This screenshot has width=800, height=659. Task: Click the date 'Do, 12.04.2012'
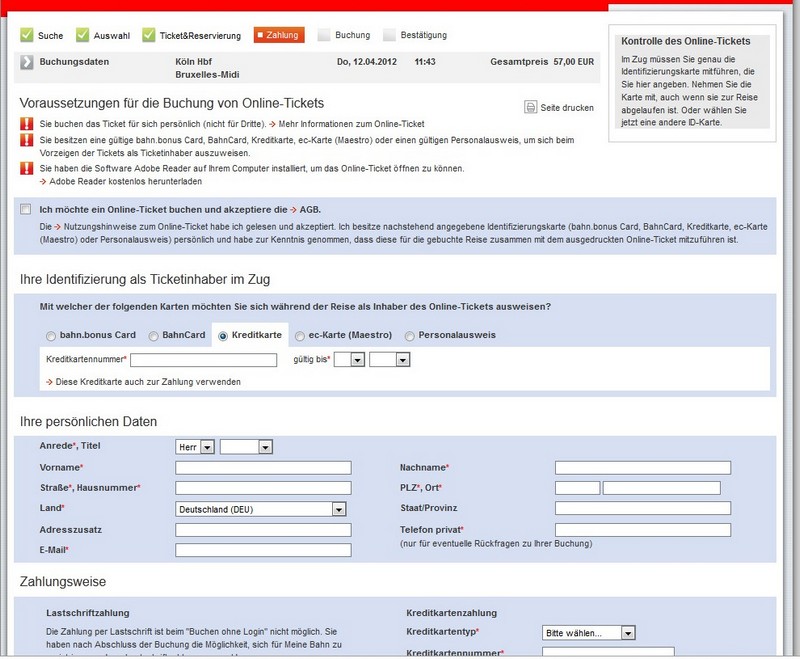367,62
